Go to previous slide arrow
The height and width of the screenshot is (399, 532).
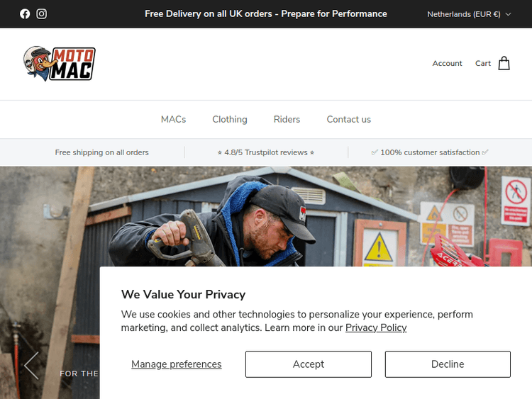pos(31,365)
